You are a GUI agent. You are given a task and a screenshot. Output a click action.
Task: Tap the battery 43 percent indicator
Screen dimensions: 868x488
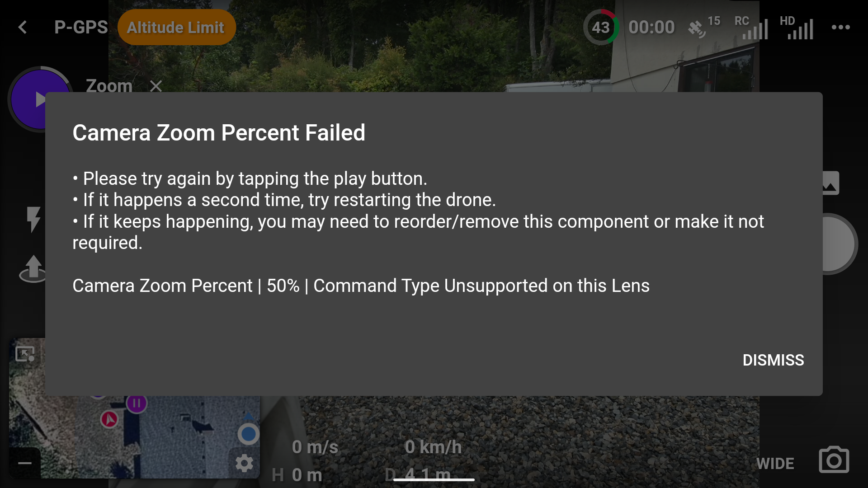click(601, 27)
